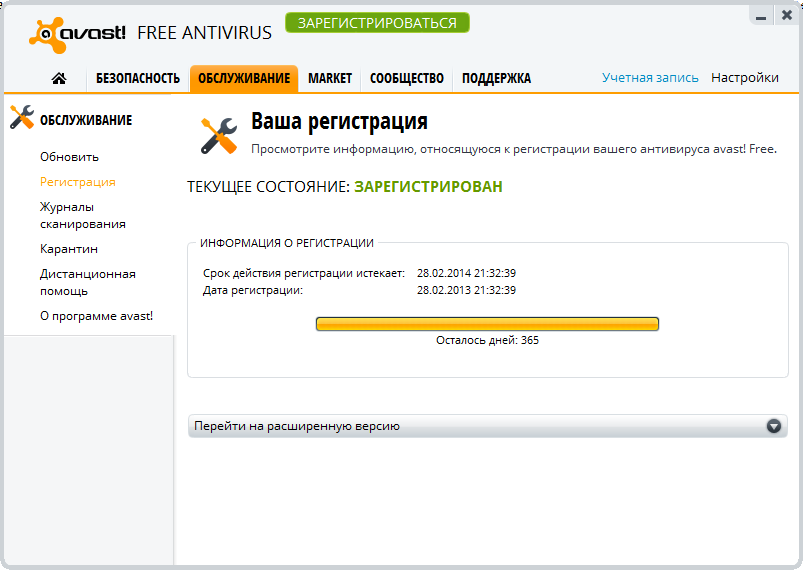Click the ИНФОРМАЦИЯ О РЕГИСТРАЦИИ group label
Screen dimensions: 803x570
pos(287,243)
